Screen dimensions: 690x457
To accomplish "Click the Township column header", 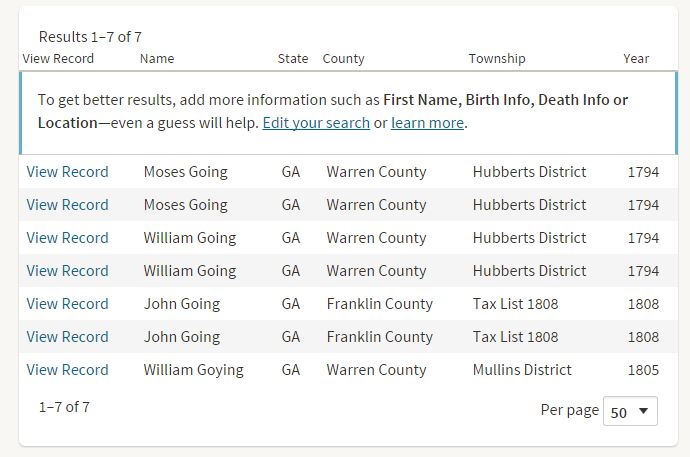I will pyautogui.click(x=497, y=59).
